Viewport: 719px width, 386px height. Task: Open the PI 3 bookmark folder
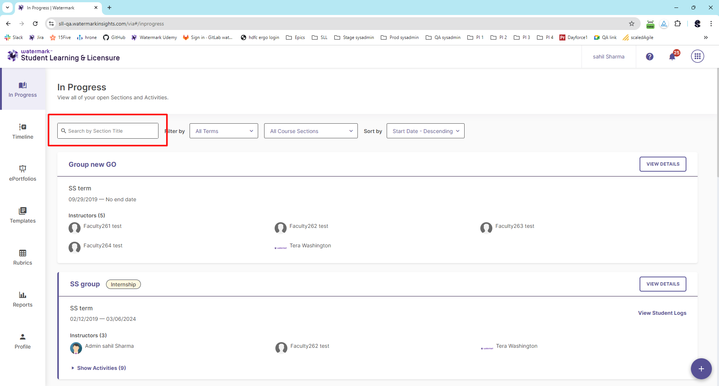522,38
